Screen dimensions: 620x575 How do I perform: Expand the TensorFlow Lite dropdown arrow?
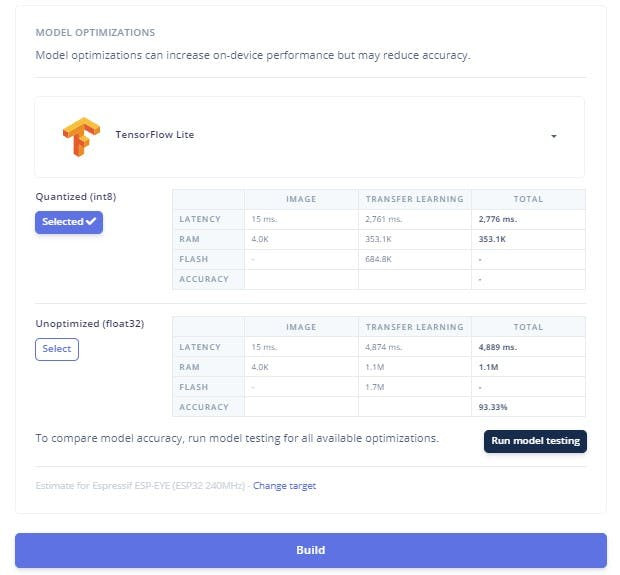553,136
